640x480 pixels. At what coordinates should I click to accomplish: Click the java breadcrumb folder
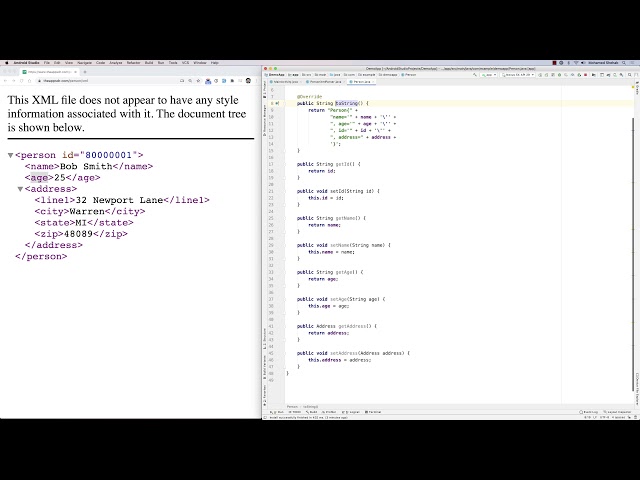point(335,75)
